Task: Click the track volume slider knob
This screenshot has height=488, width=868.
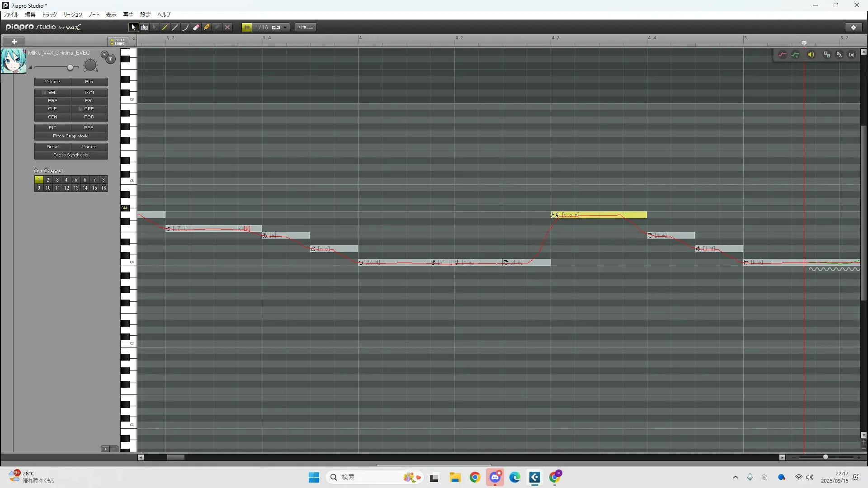Action: [70, 68]
